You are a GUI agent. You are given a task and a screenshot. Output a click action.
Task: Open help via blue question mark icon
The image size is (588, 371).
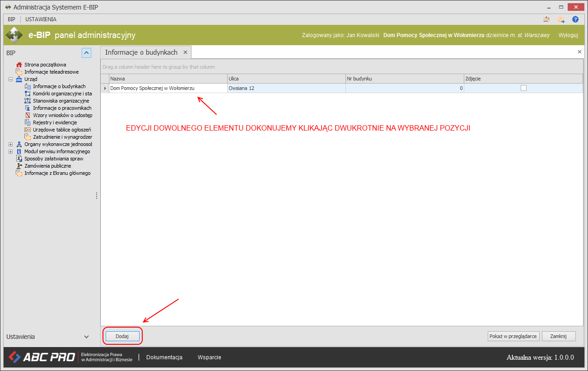(x=575, y=19)
